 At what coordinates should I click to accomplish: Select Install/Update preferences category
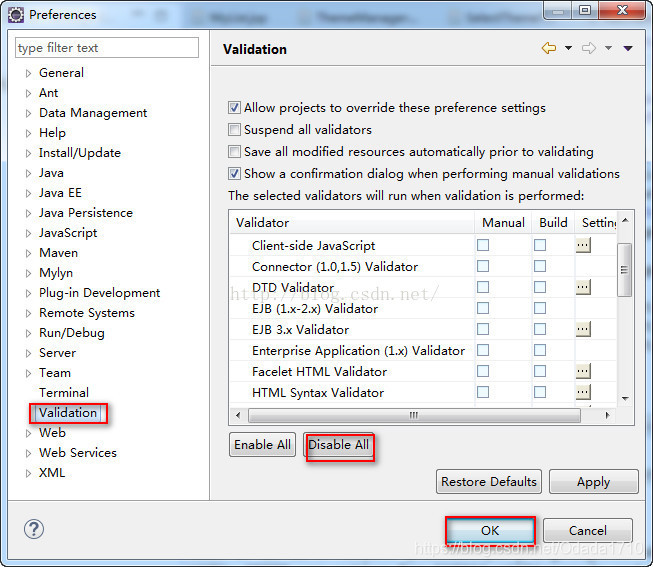coord(80,153)
